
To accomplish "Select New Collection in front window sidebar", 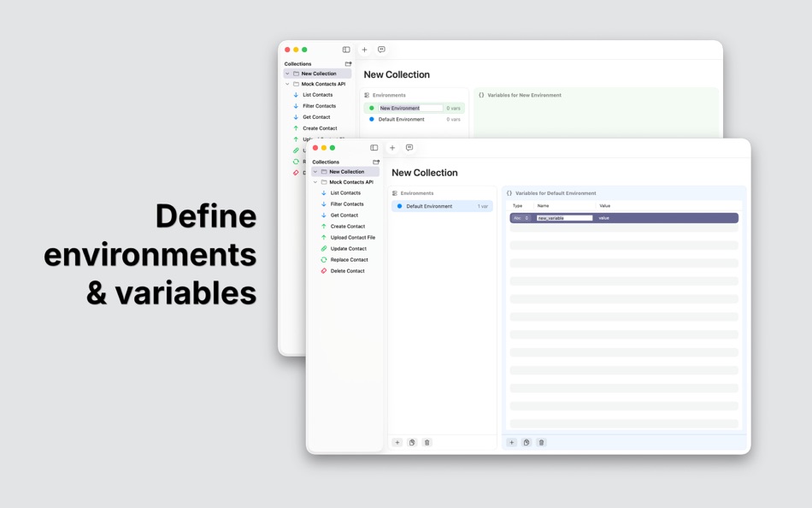I will click(x=345, y=172).
